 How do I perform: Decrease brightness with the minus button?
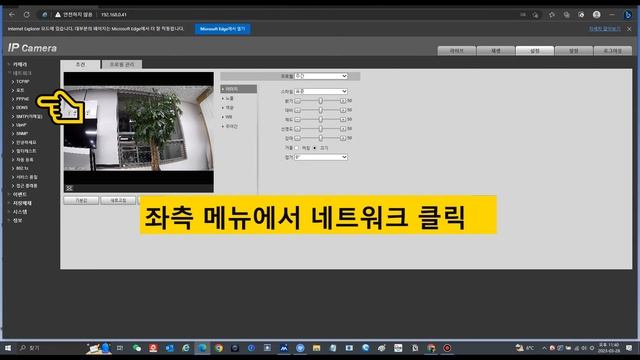298,101
